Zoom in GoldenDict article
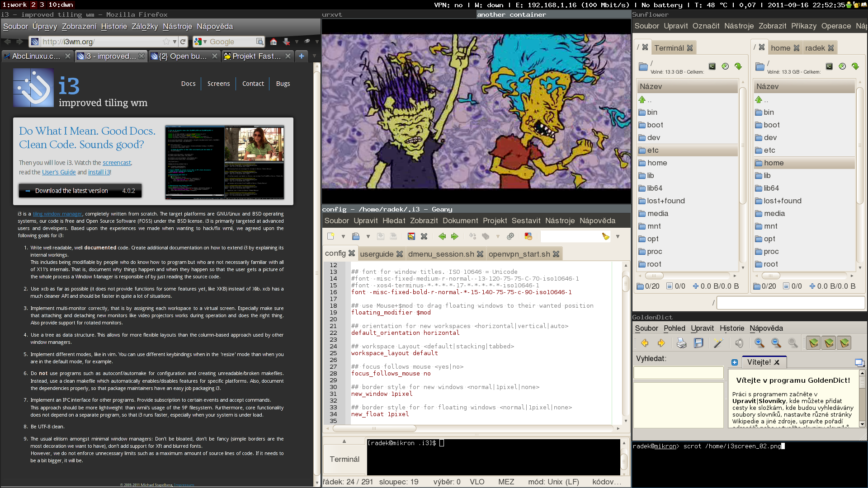 759,343
